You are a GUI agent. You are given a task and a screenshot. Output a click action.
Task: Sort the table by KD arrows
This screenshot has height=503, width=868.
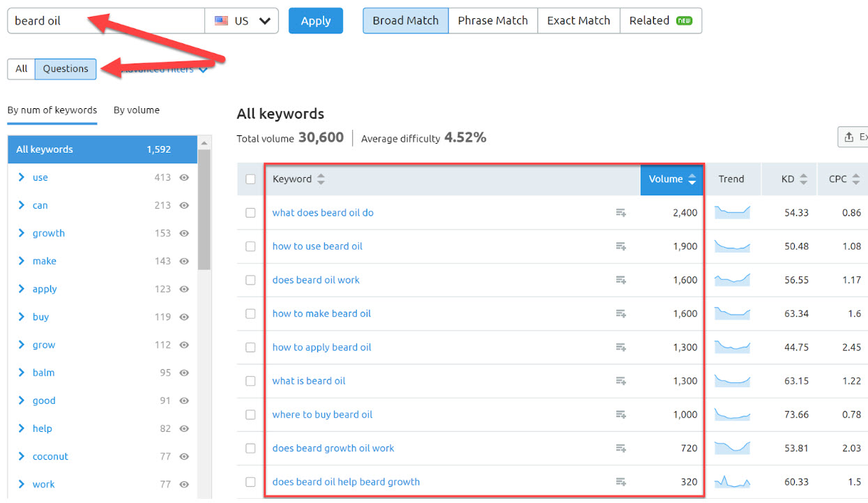coord(803,179)
